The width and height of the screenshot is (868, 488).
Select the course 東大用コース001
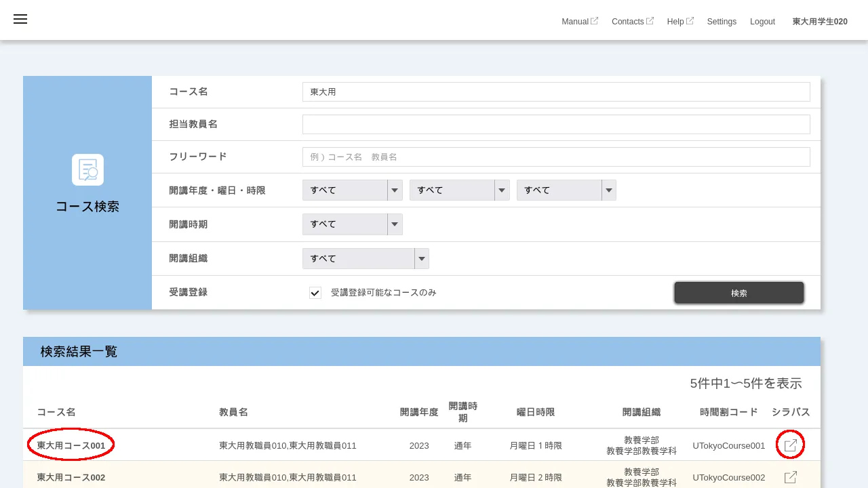pyautogui.click(x=71, y=445)
